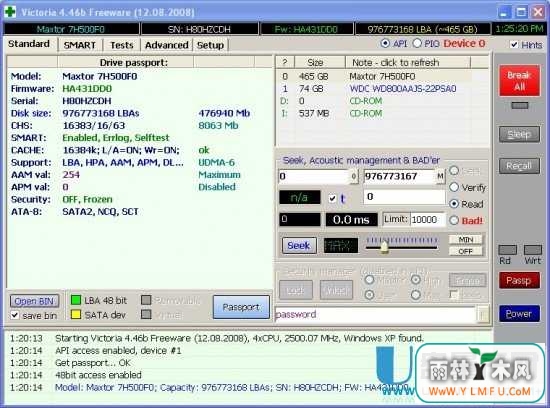Open the Tests tab
550x408 pixels.
[121, 45]
